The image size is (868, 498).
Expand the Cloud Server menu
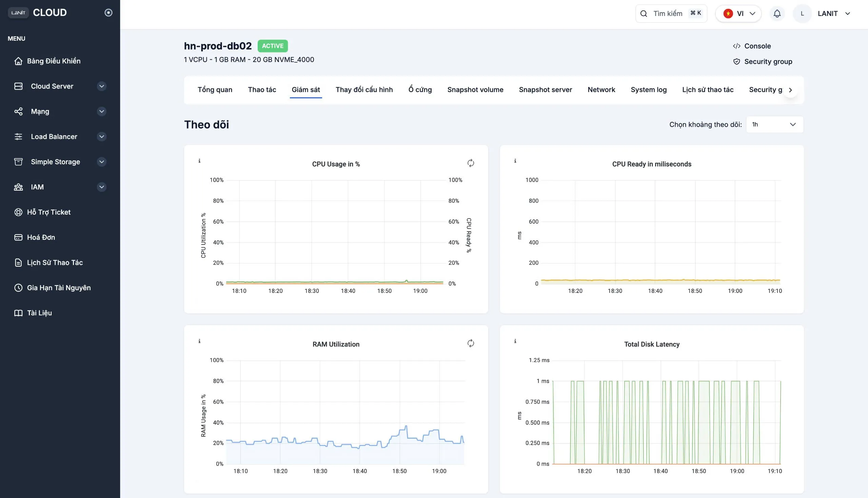click(102, 86)
